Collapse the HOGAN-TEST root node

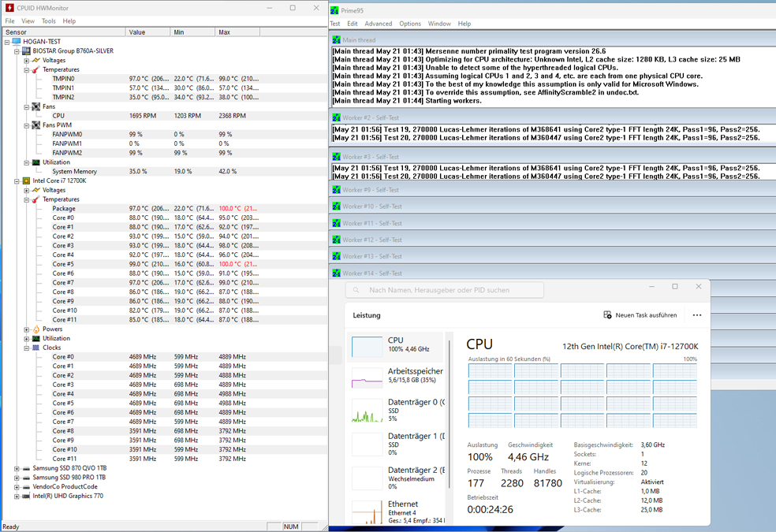click(x=7, y=42)
